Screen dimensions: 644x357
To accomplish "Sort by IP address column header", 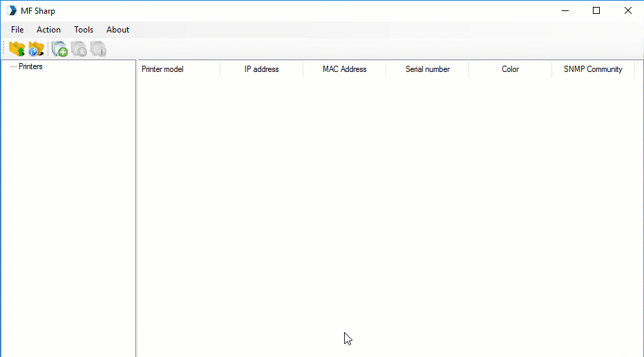I will click(x=261, y=69).
